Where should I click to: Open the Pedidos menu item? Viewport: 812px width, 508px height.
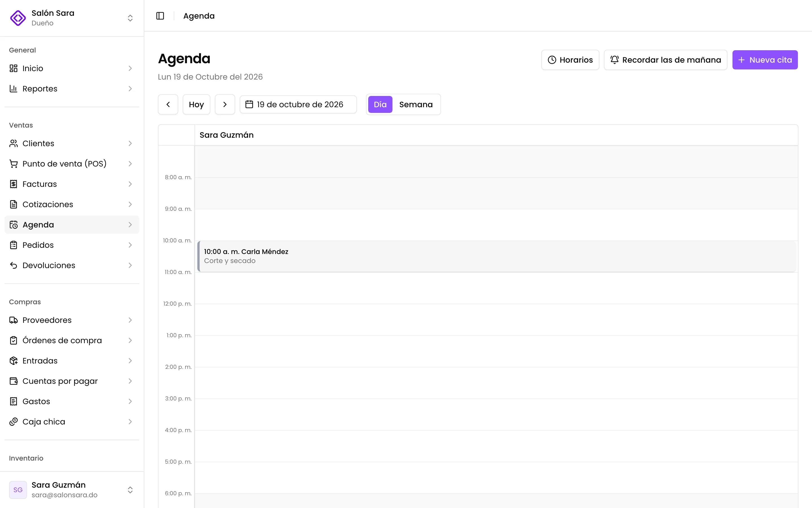pos(72,245)
